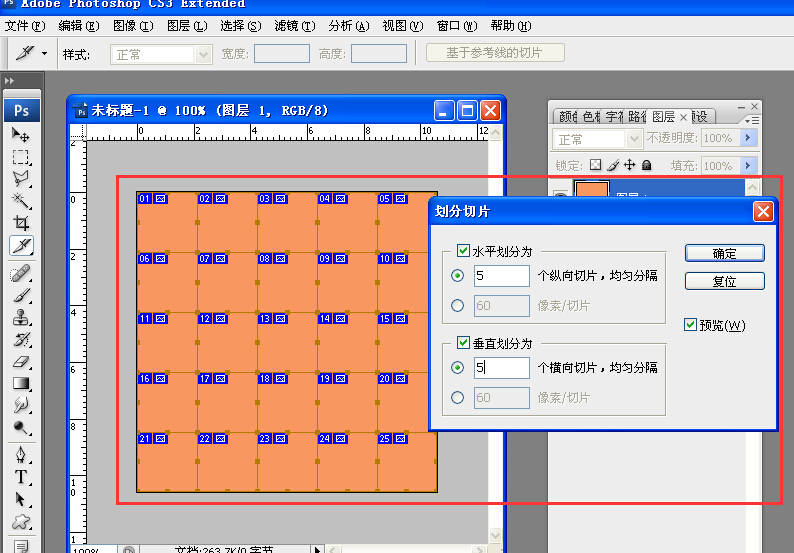The width and height of the screenshot is (794, 553).
Task: Select the Healing Brush tool
Action: point(21,274)
